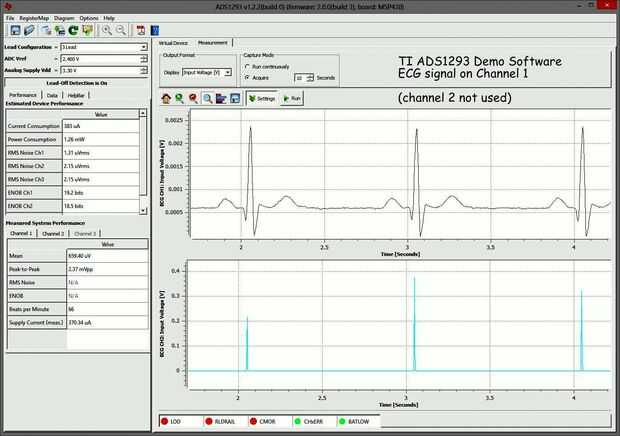Select the blue magnifier zoom tool above the graph
The width and height of the screenshot is (620, 436).
click(x=207, y=98)
